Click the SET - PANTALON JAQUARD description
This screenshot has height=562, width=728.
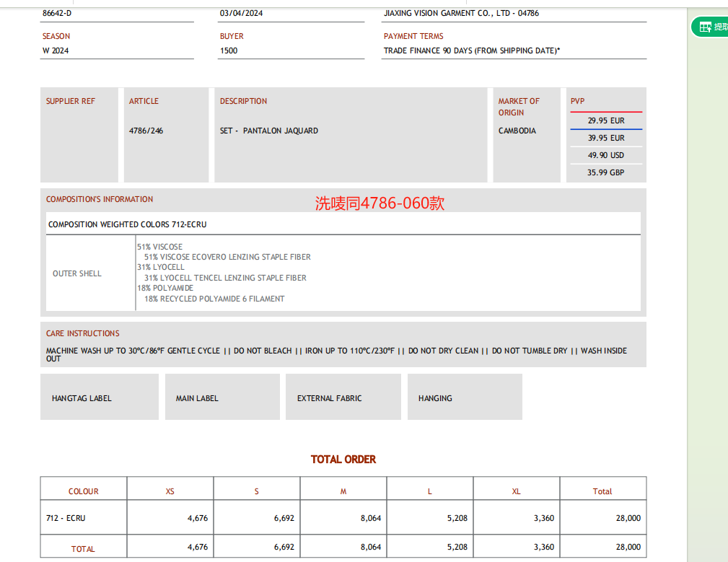[268, 131]
